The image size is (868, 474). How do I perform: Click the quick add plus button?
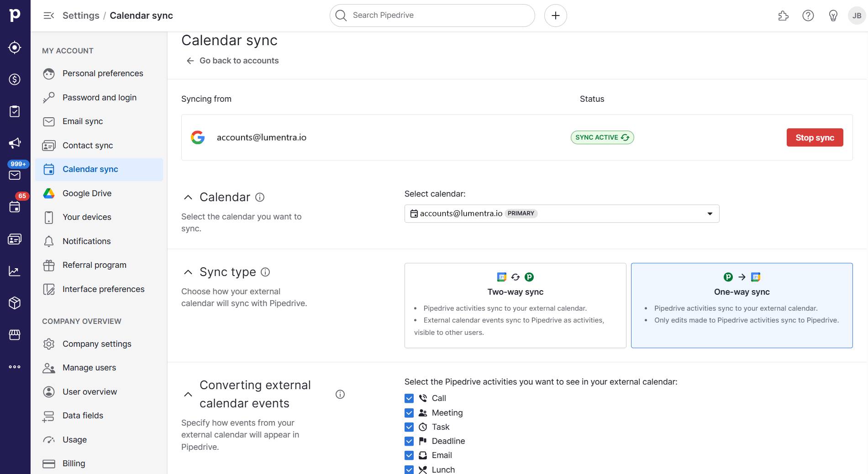coord(556,15)
